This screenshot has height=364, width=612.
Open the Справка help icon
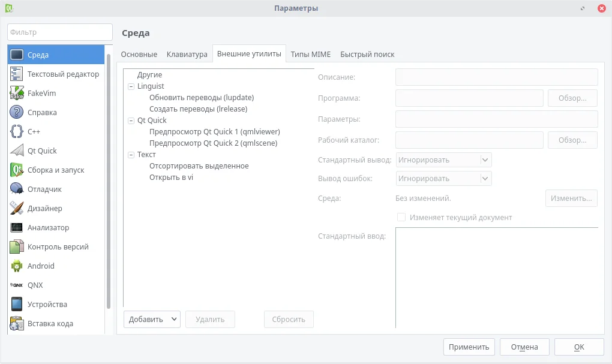coord(17,112)
